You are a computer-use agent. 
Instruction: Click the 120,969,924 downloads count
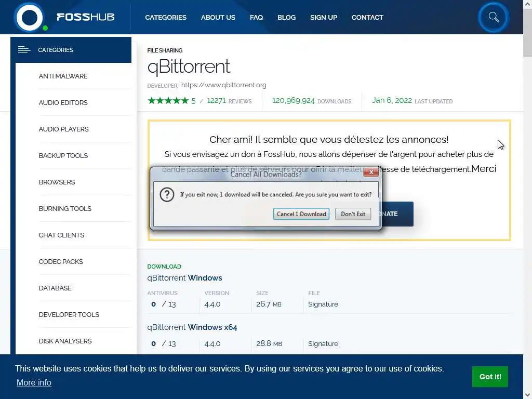294,101
